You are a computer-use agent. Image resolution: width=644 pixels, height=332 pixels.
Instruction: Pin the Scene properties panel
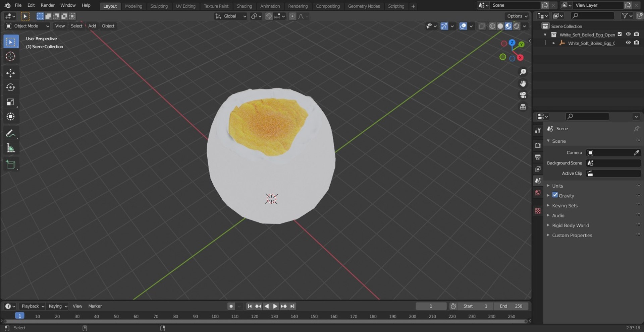pyautogui.click(x=636, y=129)
